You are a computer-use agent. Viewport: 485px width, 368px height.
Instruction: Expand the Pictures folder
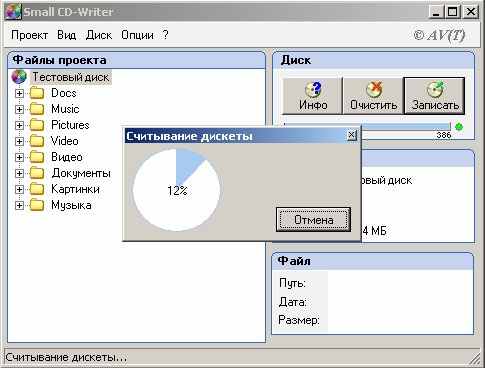tap(19, 125)
